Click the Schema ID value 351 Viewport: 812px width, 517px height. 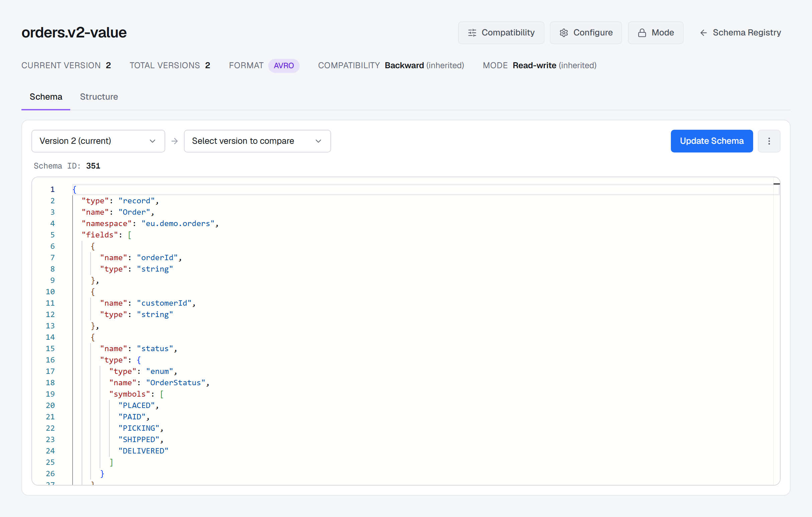93,166
